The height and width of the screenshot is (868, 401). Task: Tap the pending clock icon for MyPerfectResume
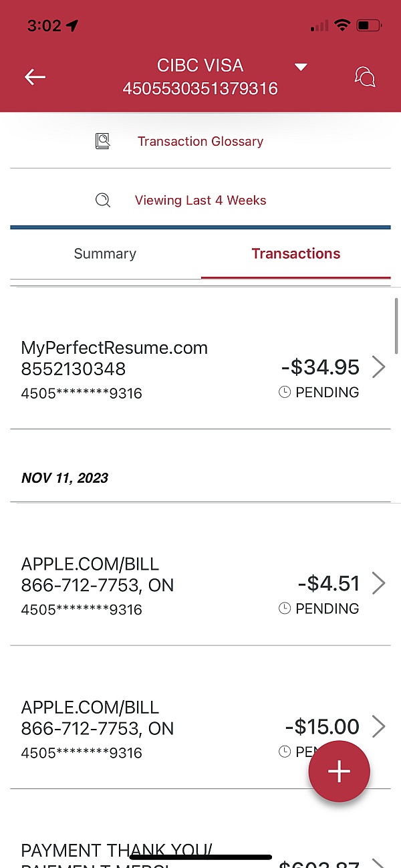285,393
